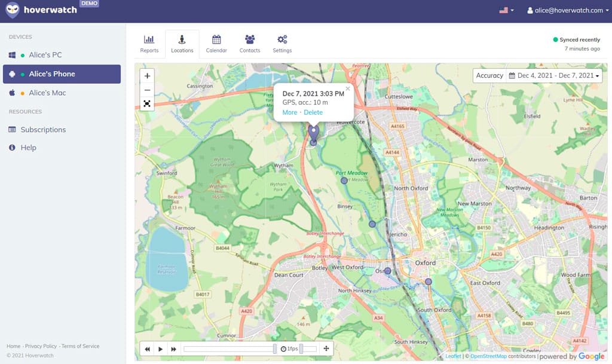Click the More link in map popup

pos(290,112)
